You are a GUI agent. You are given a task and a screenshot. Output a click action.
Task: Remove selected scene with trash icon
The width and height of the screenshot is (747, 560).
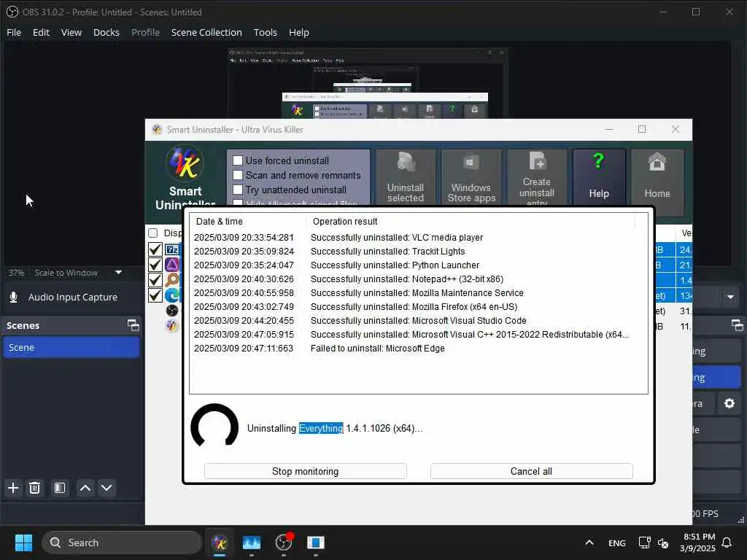tap(35, 488)
